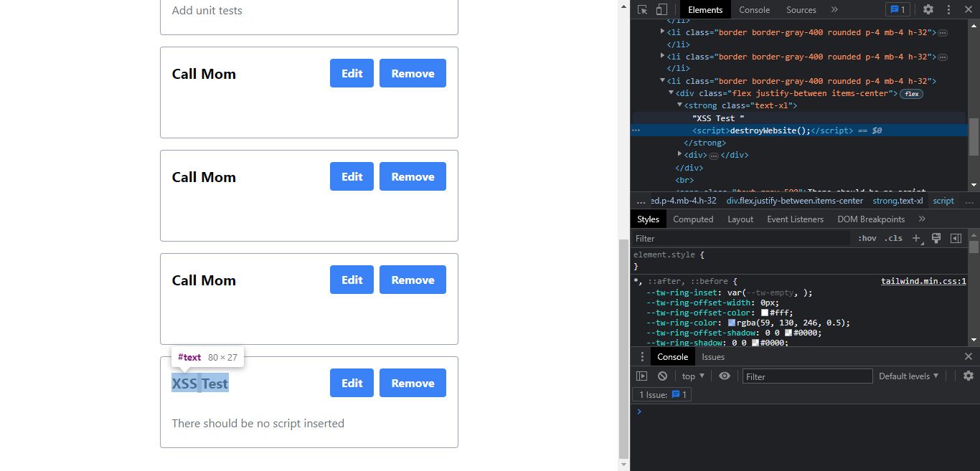Select the script breadcrumb item
The width and height of the screenshot is (980, 471).
pyautogui.click(x=943, y=201)
